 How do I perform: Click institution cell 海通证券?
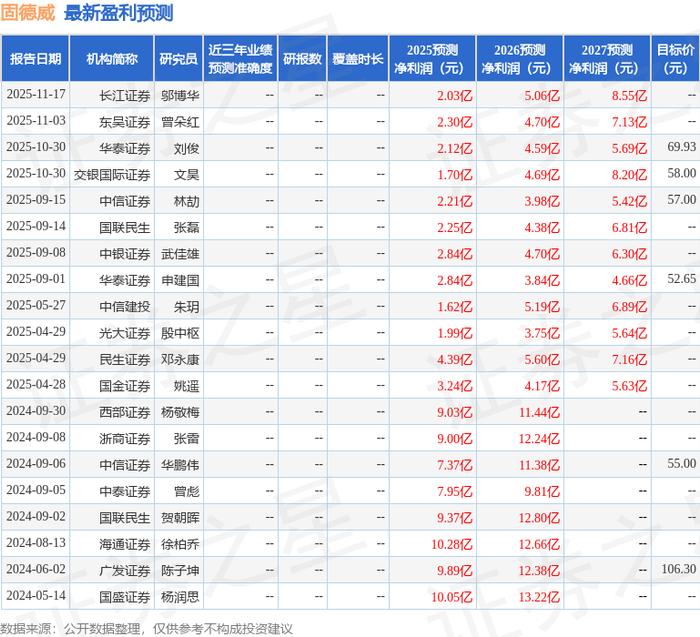pyautogui.click(x=125, y=544)
